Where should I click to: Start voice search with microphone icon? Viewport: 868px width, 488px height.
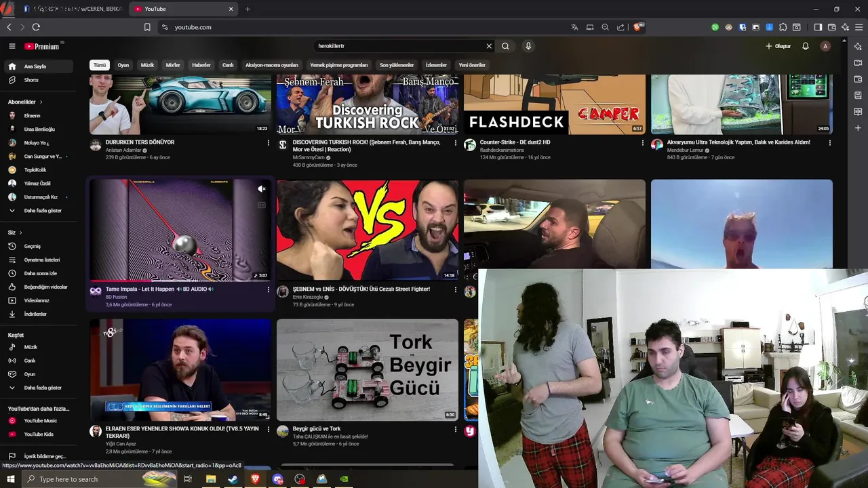coord(528,46)
